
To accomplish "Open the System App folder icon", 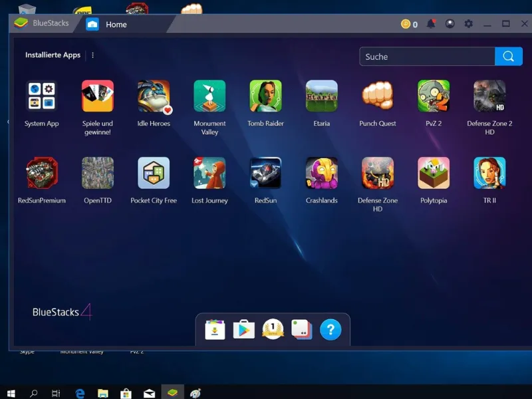I will click(41, 96).
